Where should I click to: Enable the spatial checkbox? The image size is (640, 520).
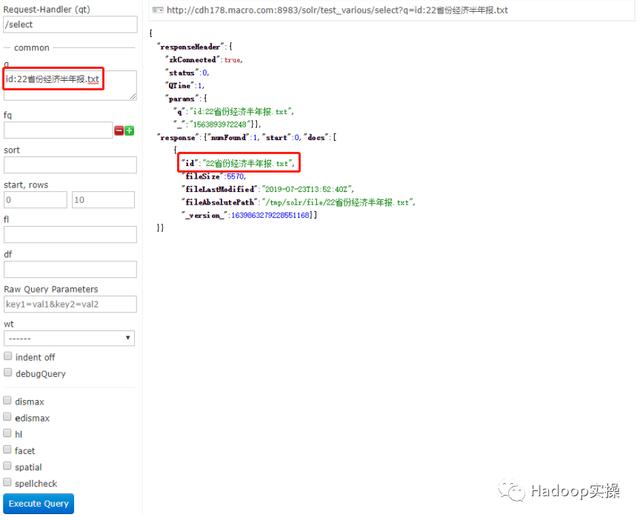point(7,466)
